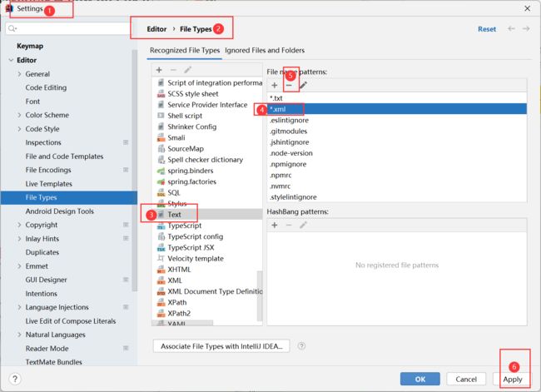541x392 pixels.
Task: Add a new recognized file type
Action: coord(159,70)
